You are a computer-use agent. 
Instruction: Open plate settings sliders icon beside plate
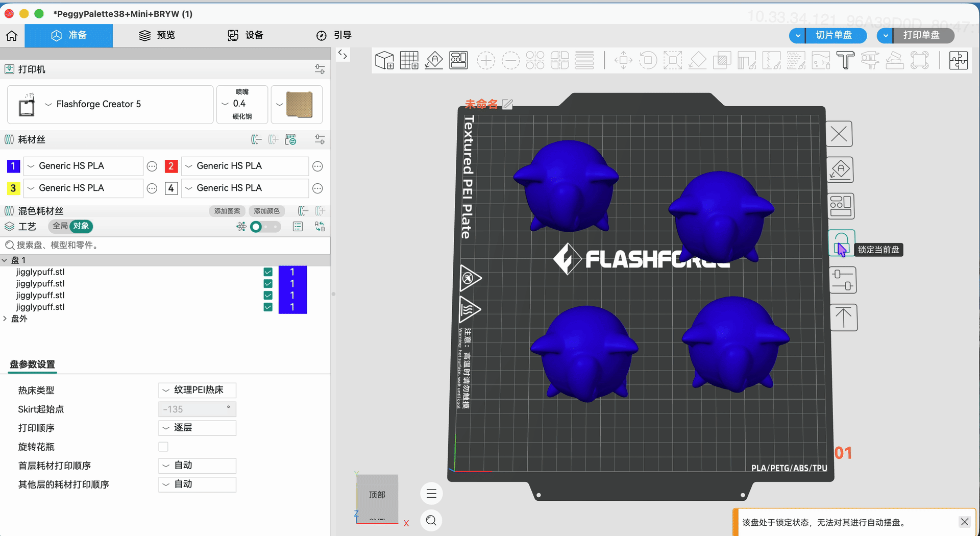pos(843,280)
